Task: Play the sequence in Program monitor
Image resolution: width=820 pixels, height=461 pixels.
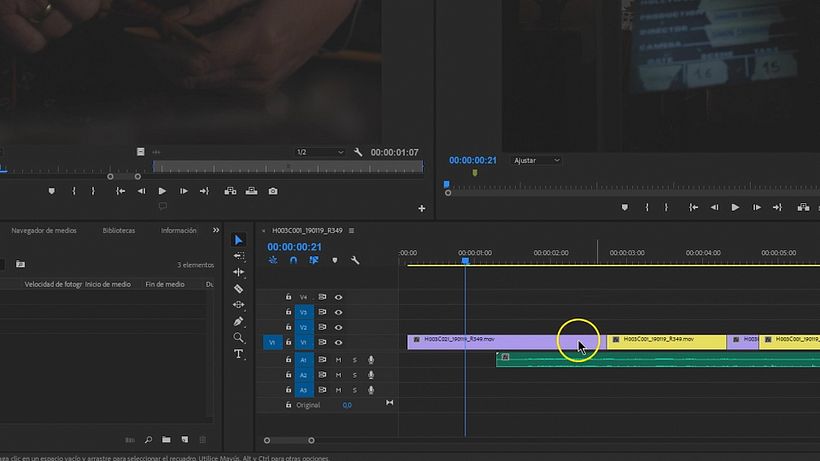Action: pyautogui.click(x=735, y=208)
